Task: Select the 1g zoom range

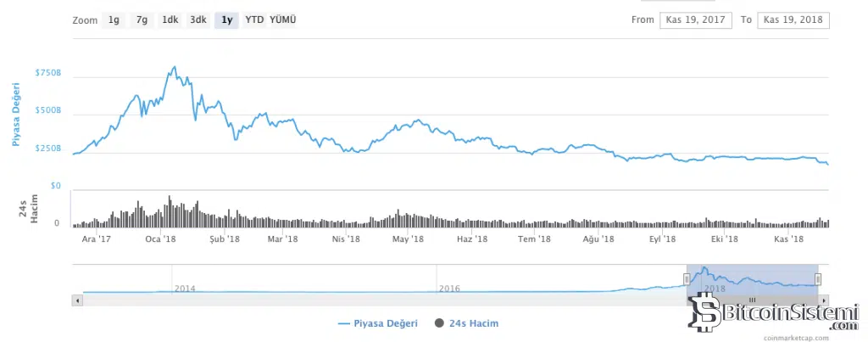Action: 114,20
